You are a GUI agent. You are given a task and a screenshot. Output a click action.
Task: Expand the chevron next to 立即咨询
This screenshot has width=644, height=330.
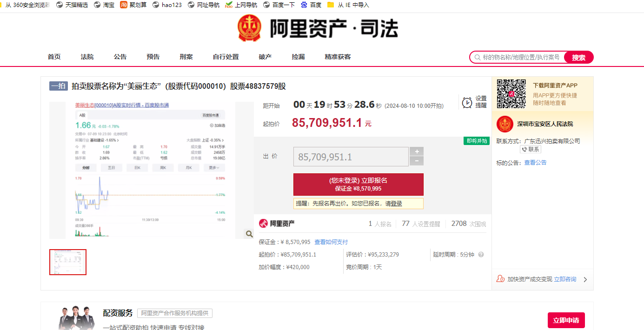[585, 279]
